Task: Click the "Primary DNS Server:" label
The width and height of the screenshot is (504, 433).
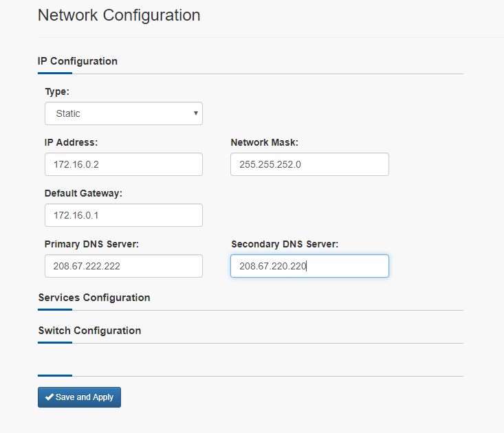Action: 91,244
